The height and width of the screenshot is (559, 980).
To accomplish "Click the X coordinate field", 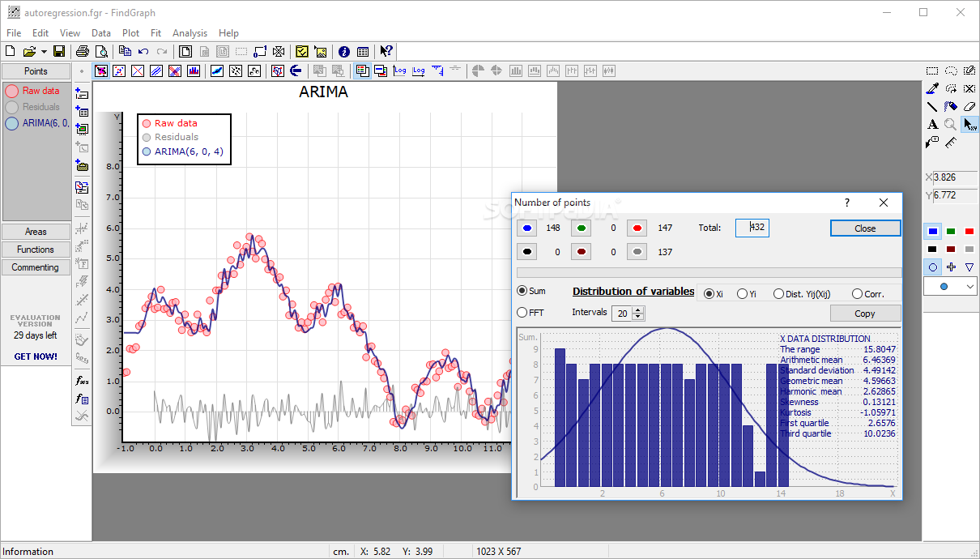I will point(955,177).
